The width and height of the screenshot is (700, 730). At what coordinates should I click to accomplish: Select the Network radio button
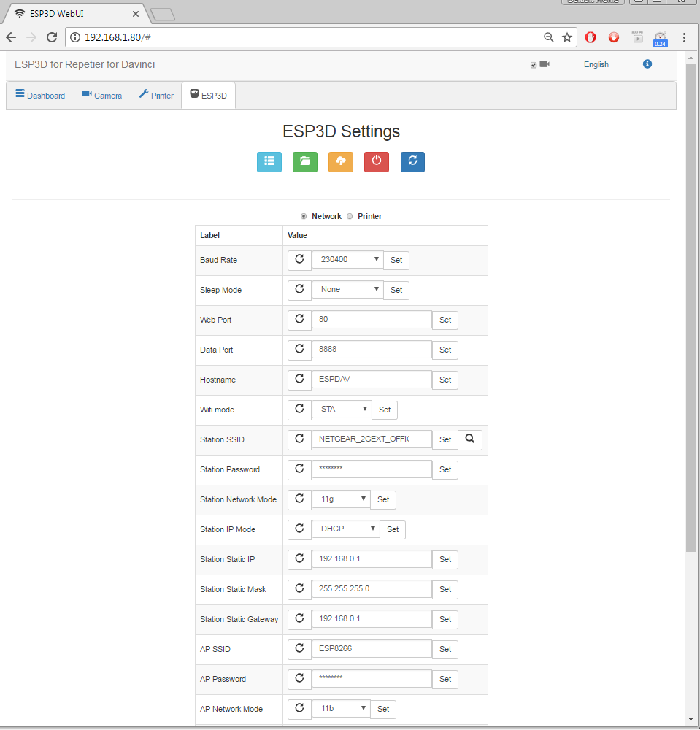coord(304,216)
